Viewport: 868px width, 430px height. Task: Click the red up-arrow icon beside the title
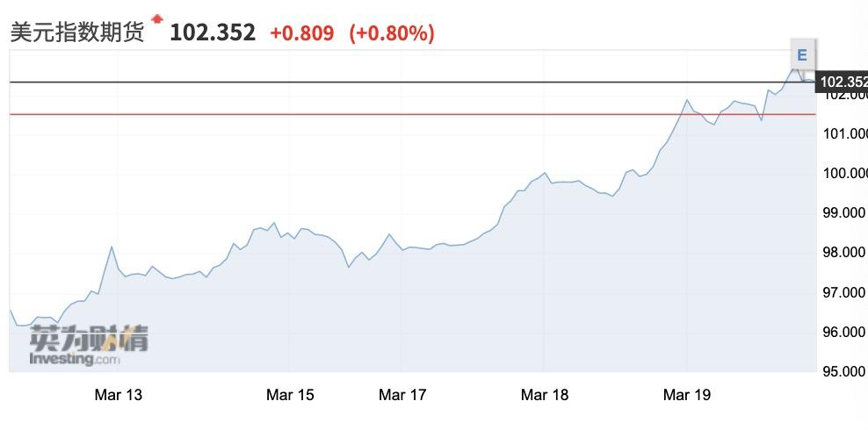[157, 18]
